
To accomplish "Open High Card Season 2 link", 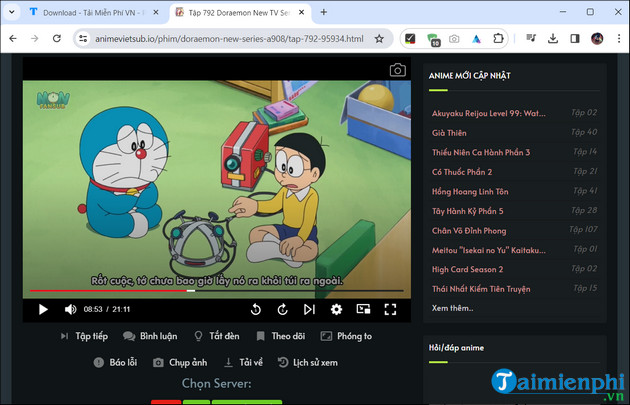I will click(x=467, y=270).
